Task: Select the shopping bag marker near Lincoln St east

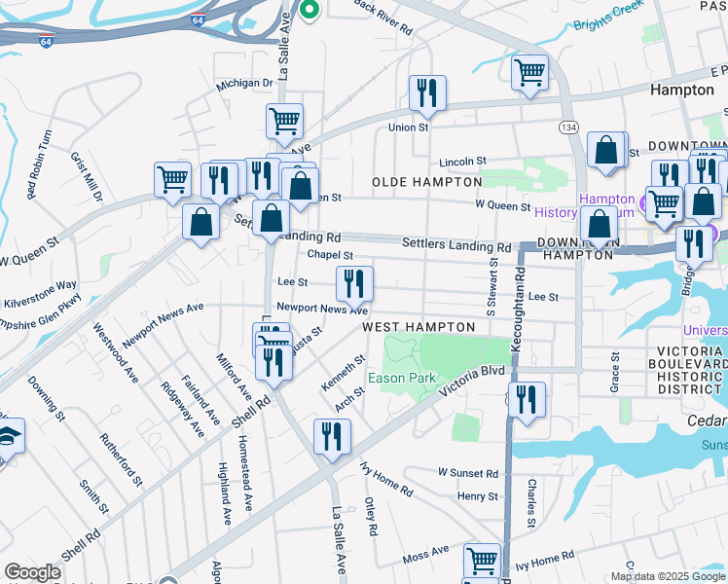Action: point(606,153)
